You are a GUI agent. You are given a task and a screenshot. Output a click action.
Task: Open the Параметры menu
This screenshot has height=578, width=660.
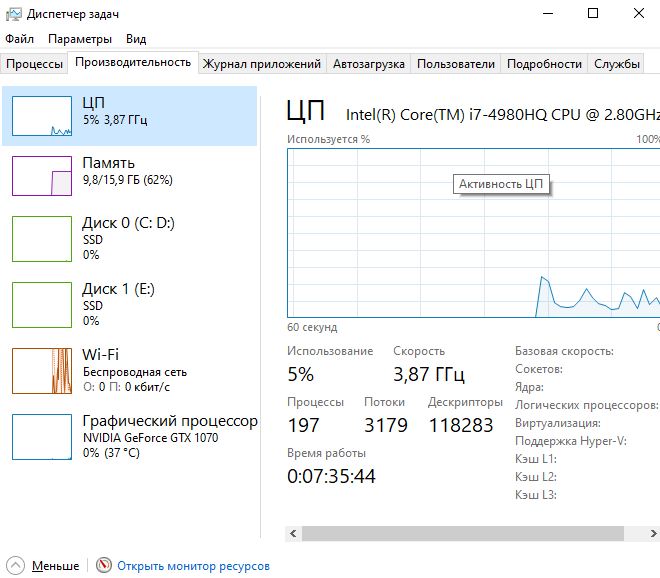pos(80,39)
